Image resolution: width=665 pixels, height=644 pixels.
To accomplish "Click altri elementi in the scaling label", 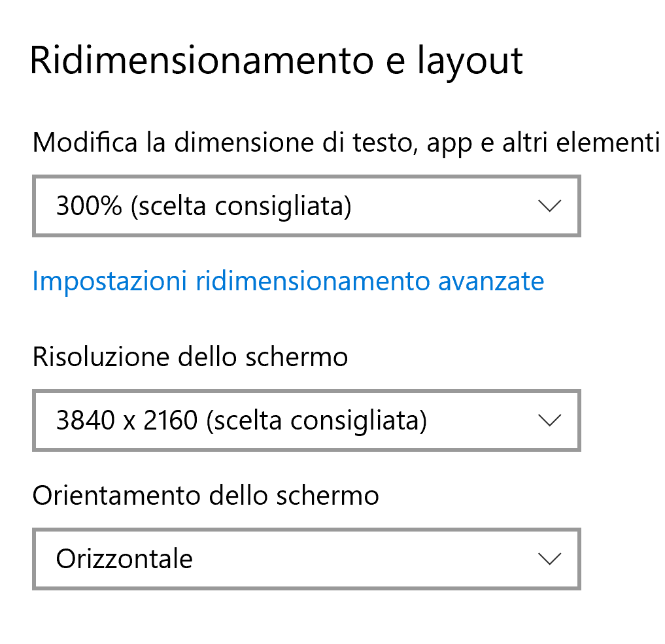I will click(581, 143).
